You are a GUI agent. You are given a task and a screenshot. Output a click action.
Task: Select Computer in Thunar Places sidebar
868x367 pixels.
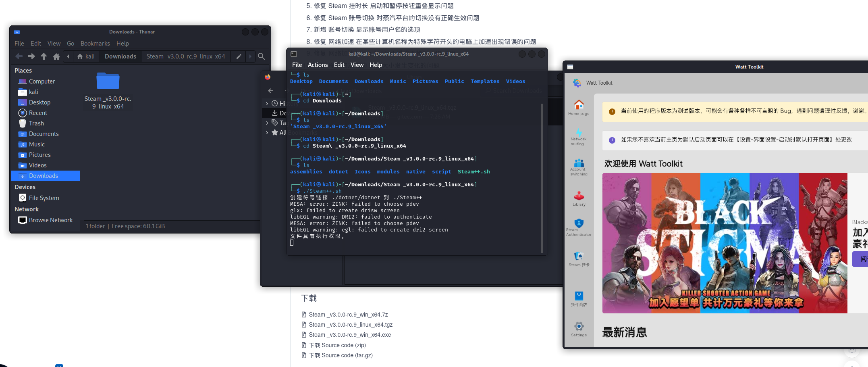46,81
